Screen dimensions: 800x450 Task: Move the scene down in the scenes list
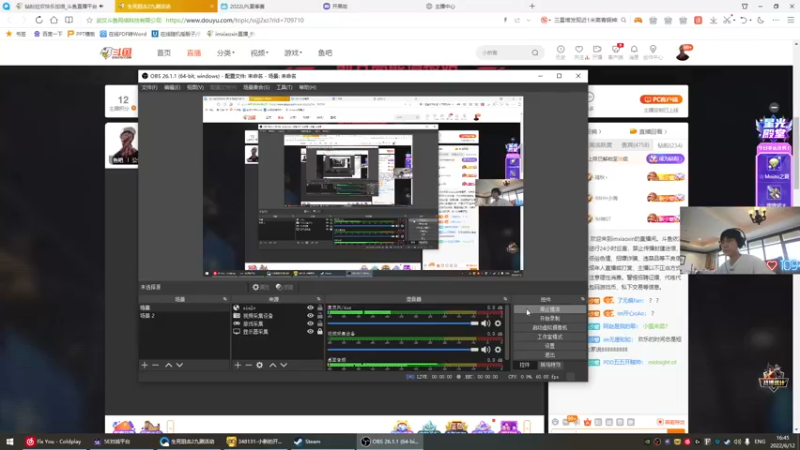point(180,365)
